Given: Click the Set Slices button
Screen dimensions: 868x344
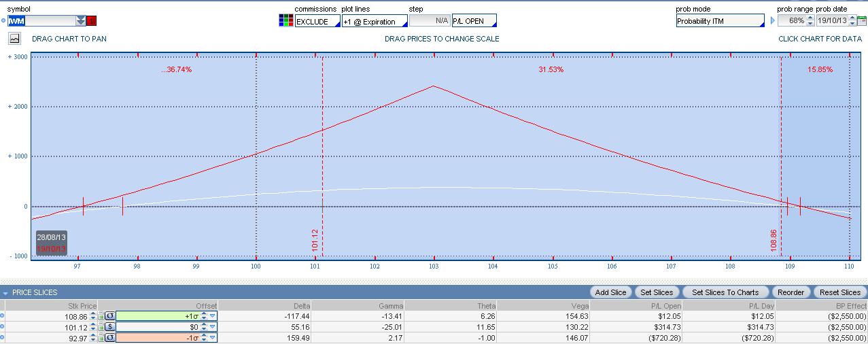Looking at the screenshot, I should (x=657, y=292).
